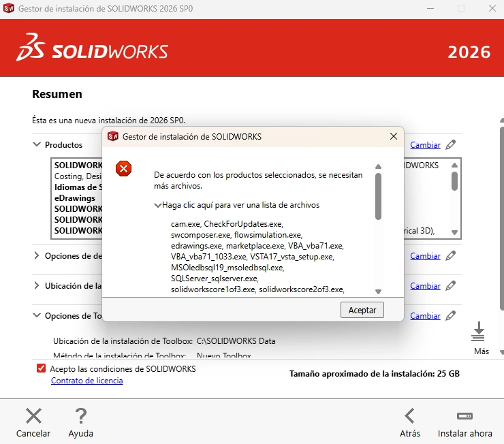Image resolution: width=504 pixels, height=444 pixels.
Task: Collapse the file list in the error dialog
Action: tap(157, 205)
